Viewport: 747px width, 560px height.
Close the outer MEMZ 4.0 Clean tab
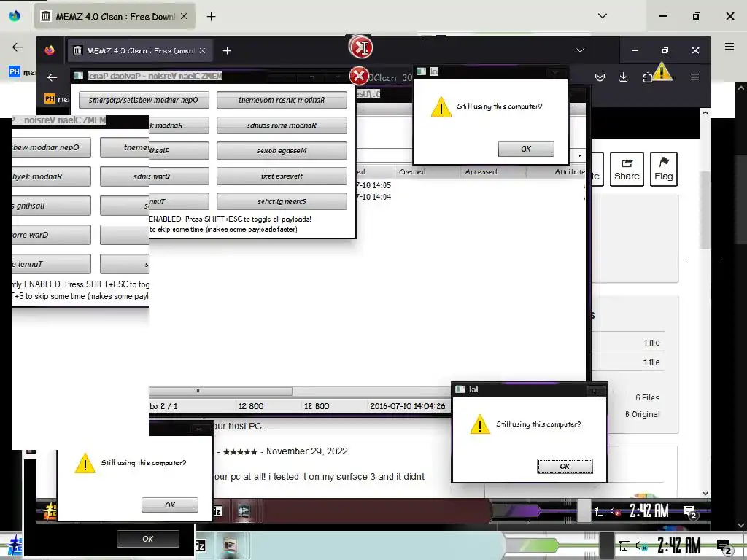pos(184,16)
